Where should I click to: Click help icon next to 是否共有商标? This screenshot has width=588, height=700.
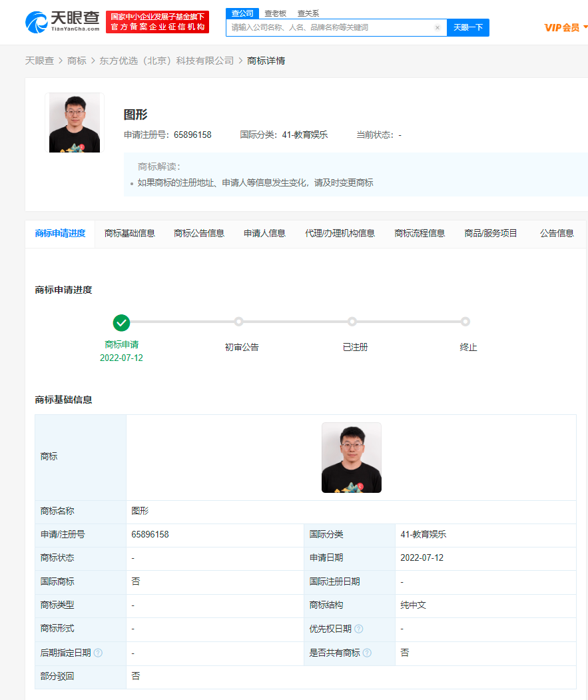click(367, 653)
